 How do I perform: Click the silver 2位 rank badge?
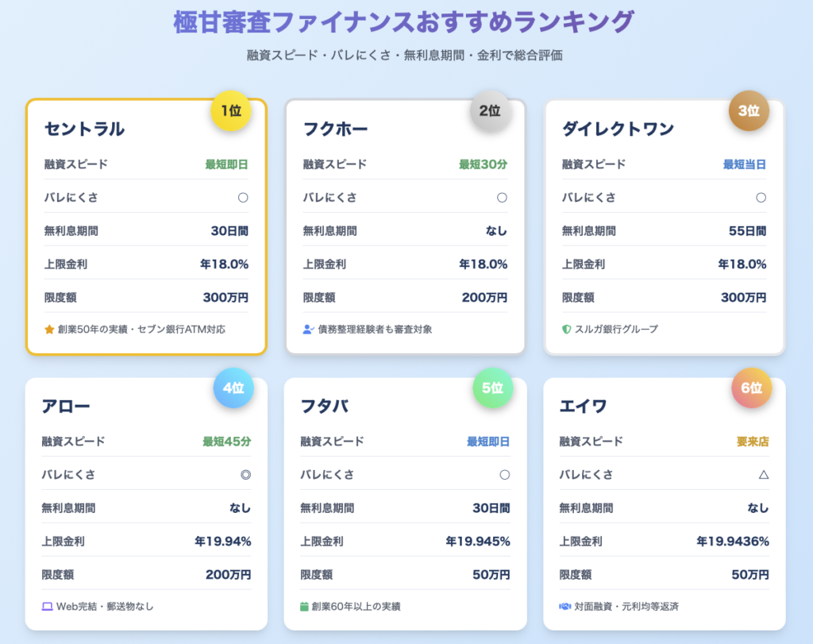point(490,111)
